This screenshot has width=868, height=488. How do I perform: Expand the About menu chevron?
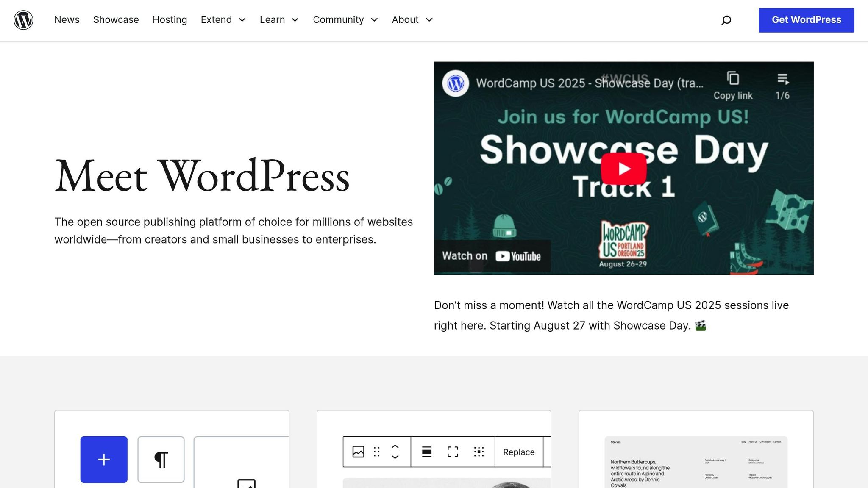[x=429, y=20]
